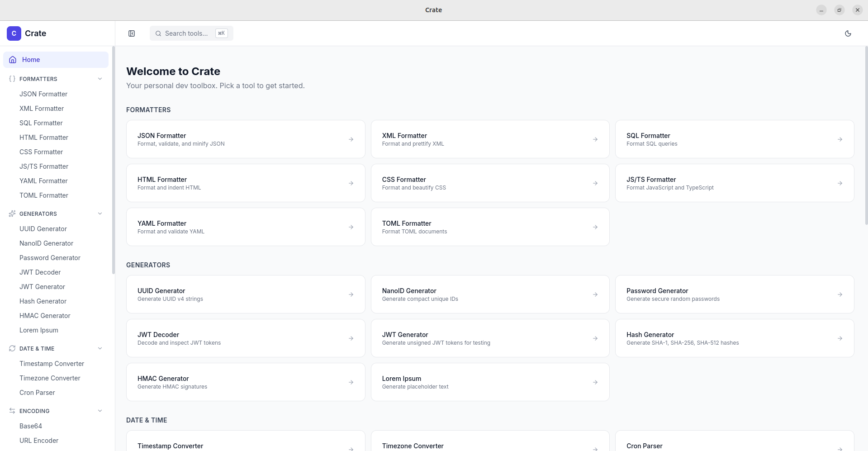
Task: Click the Crate logo icon
Action: [x=14, y=33]
